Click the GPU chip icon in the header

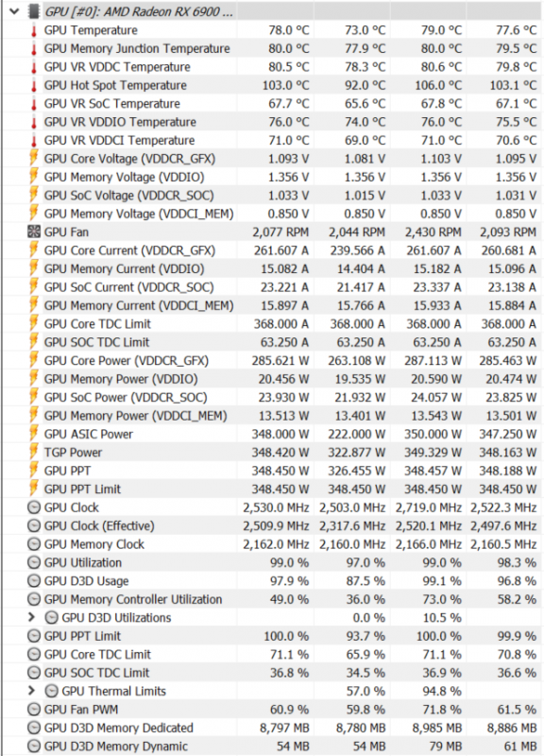(x=34, y=11)
